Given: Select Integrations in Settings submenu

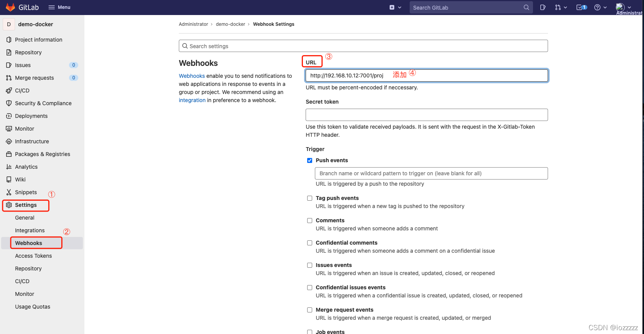Looking at the screenshot, I should click(30, 230).
